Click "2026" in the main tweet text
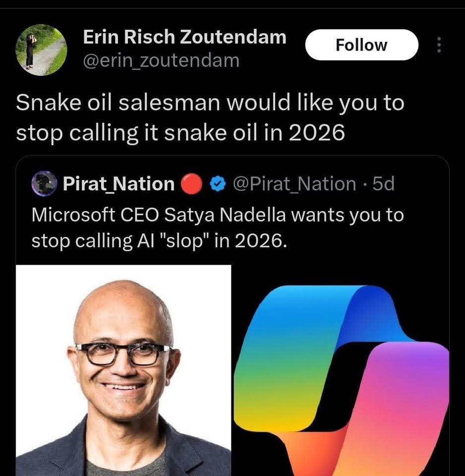The image size is (465, 476). 316,133
